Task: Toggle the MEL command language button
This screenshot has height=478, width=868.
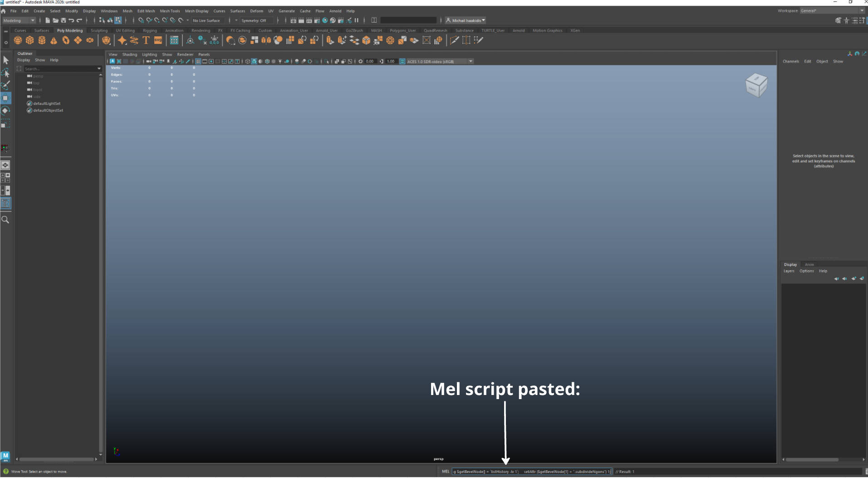Action: (445, 472)
